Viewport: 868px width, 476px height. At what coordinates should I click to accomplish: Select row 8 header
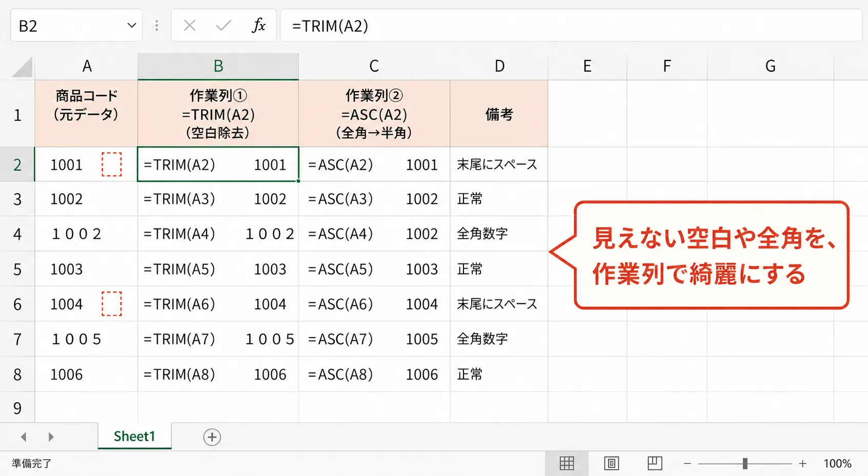pos(17,374)
